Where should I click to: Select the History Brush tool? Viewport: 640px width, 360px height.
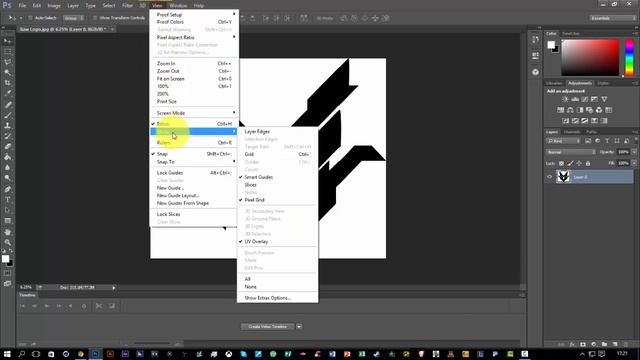coord(8,136)
